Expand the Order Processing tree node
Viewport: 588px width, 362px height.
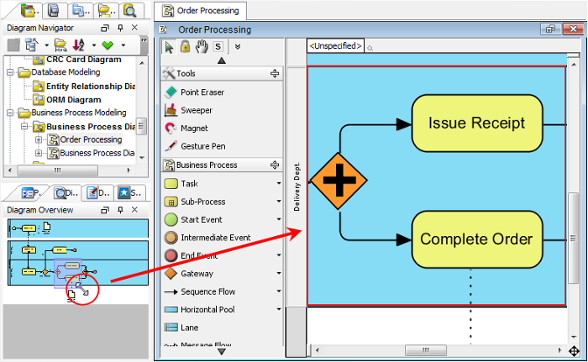(38, 140)
